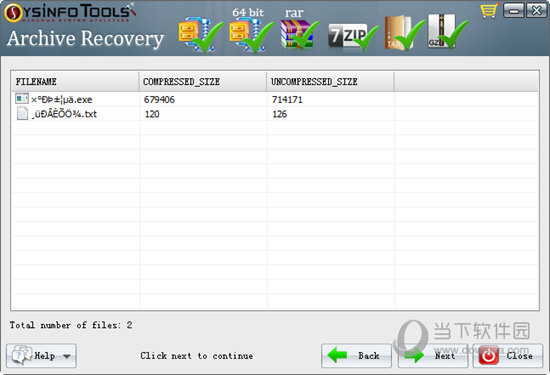550x375 pixels.
Task: Sort by COMPRESSED_SIZE column header
Action: [203, 81]
